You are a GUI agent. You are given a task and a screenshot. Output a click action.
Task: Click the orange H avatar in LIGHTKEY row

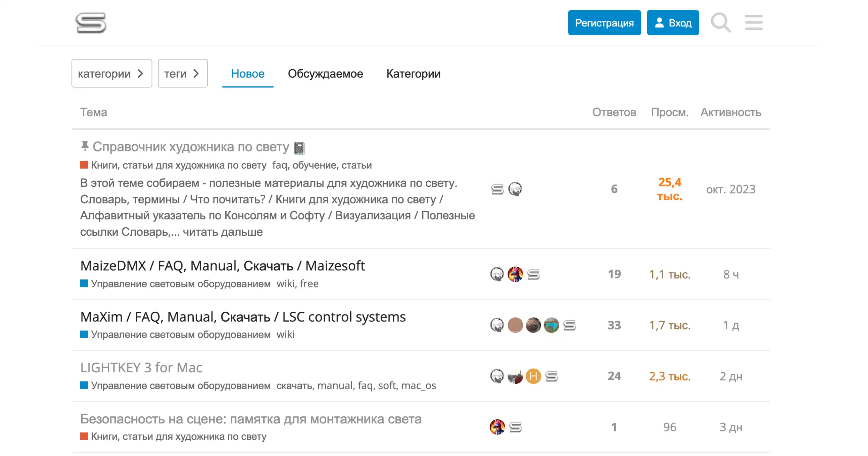click(533, 376)
